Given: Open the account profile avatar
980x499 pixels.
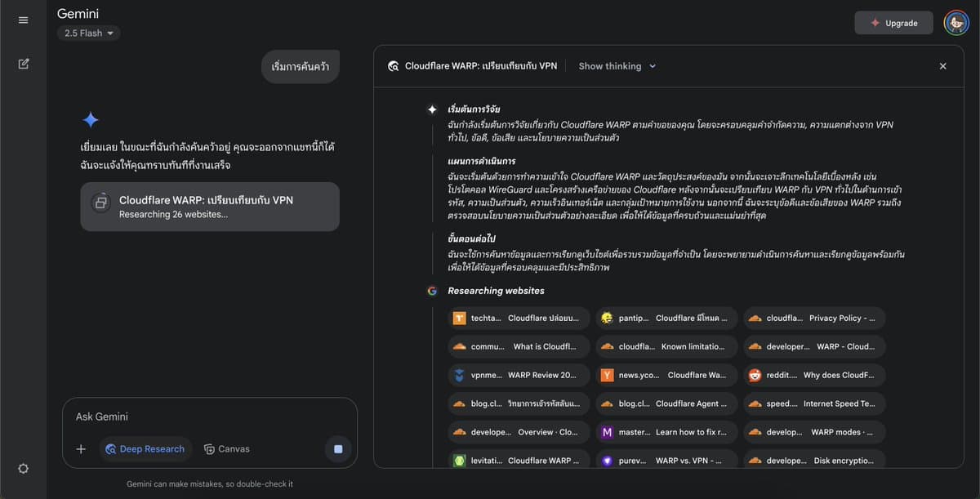Looking at the screenshot, I should (956, 23).
